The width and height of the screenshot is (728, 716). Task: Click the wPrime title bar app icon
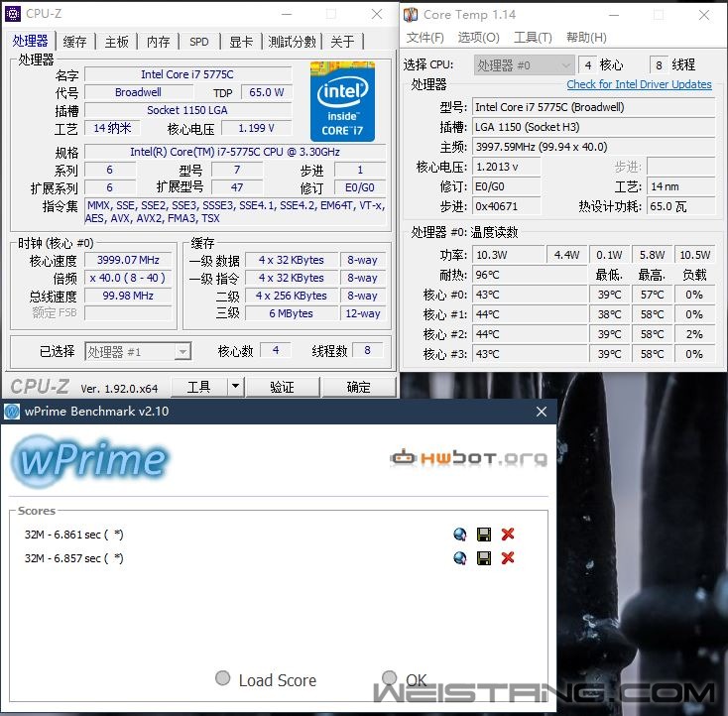click(12, 412)
